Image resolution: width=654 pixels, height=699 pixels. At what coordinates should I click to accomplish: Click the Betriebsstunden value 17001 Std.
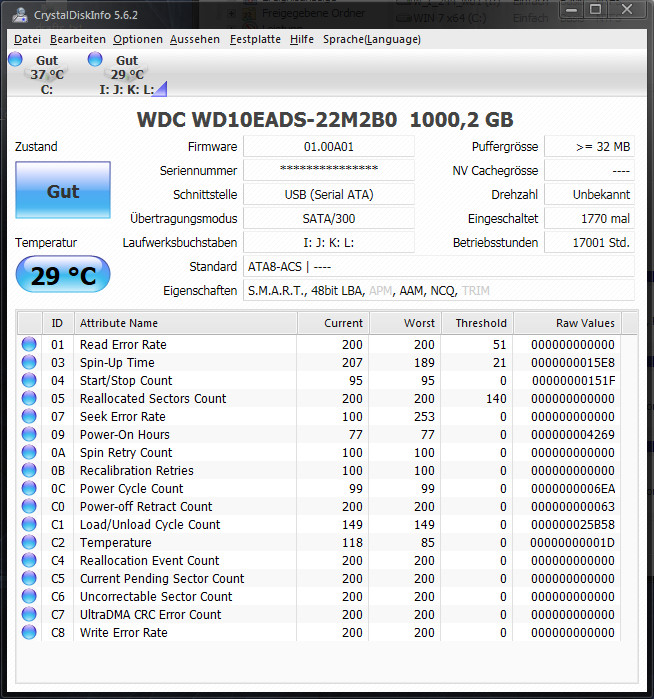(589, 243)
